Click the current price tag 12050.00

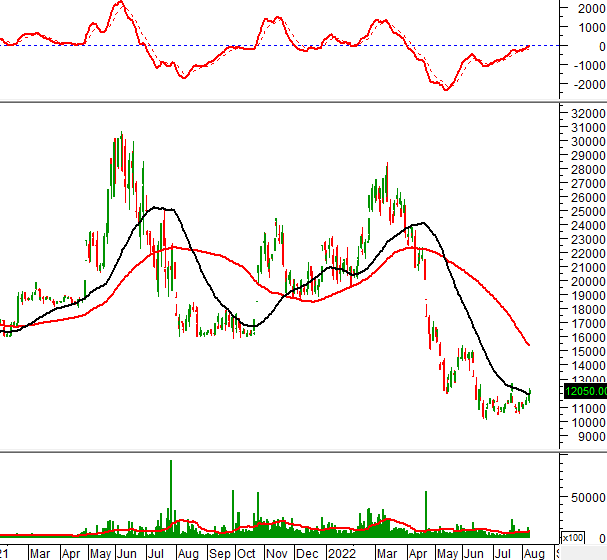[585, 391]
